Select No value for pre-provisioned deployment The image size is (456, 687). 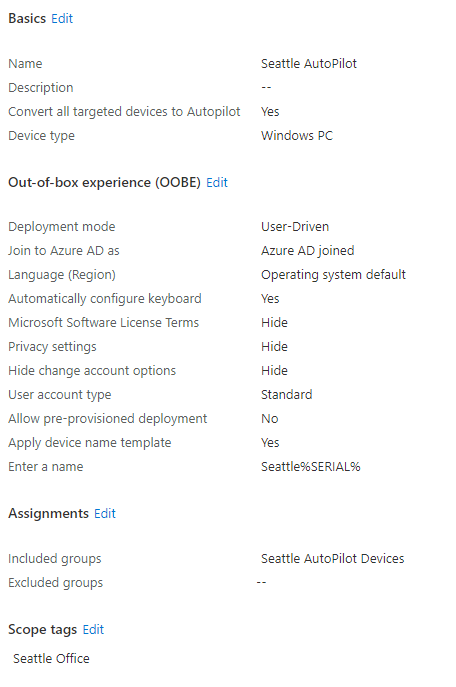click(269, 418)
